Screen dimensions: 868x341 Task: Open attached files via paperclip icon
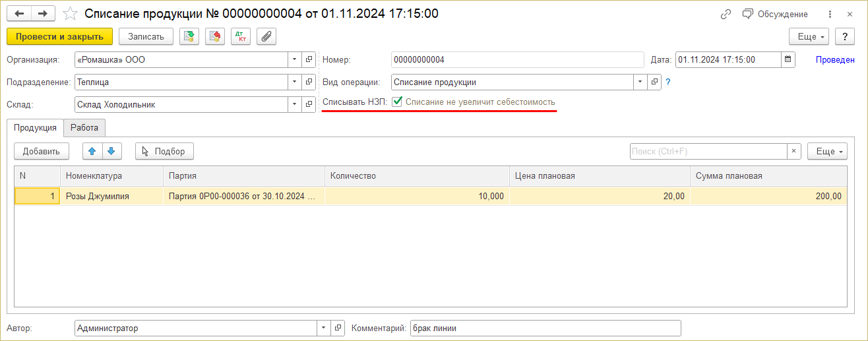pyautogui.click(x=266, y=36)
